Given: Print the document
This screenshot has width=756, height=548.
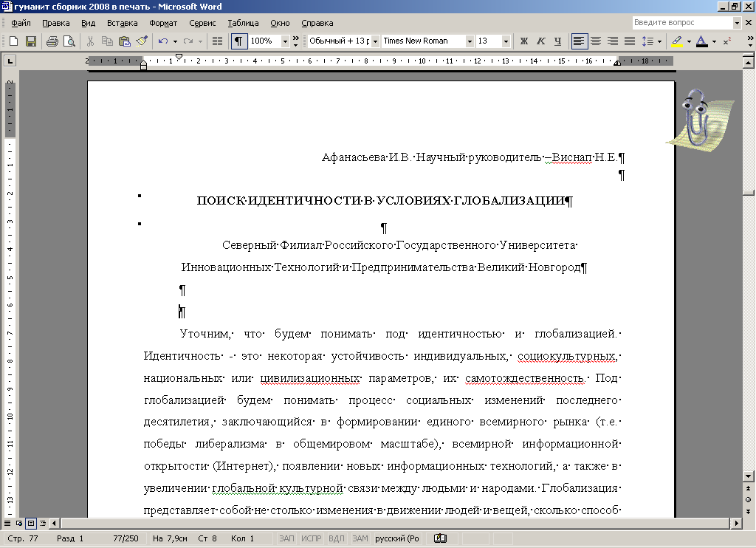Looking at the screenshot, I should click(52, 41).
